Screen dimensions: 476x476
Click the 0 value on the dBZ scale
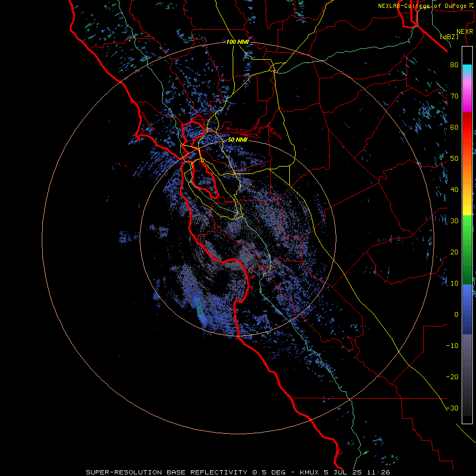click(x=456, y=315)
